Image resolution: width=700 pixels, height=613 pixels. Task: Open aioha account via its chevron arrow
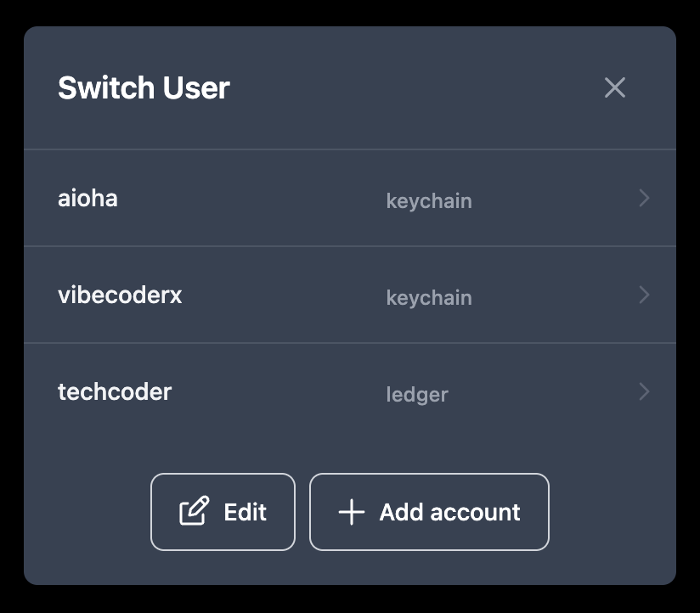(644, 198)
